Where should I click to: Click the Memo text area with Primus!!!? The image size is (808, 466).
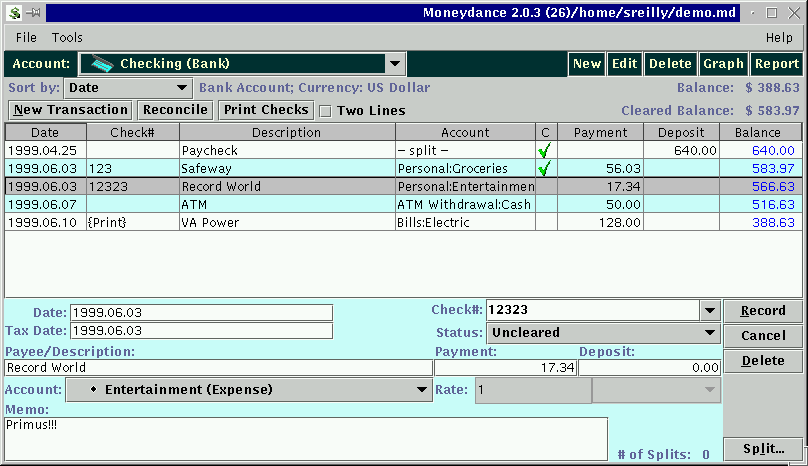(x=306, y=439)
